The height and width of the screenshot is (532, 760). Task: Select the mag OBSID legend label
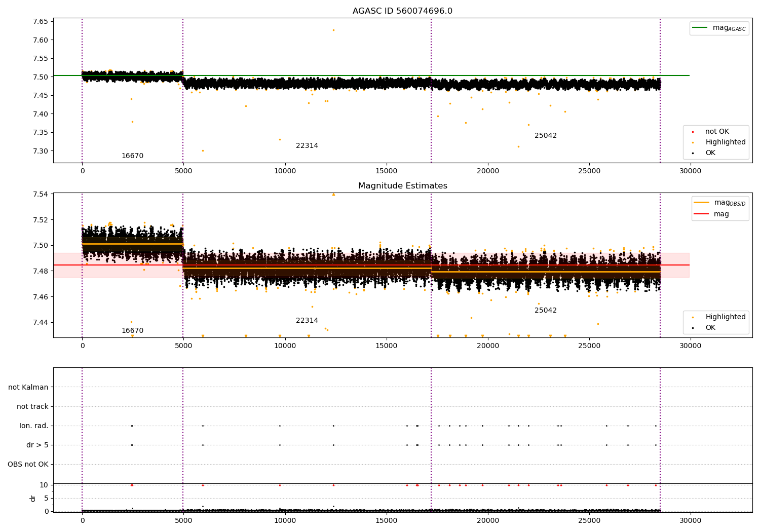(x=730, y=203)
